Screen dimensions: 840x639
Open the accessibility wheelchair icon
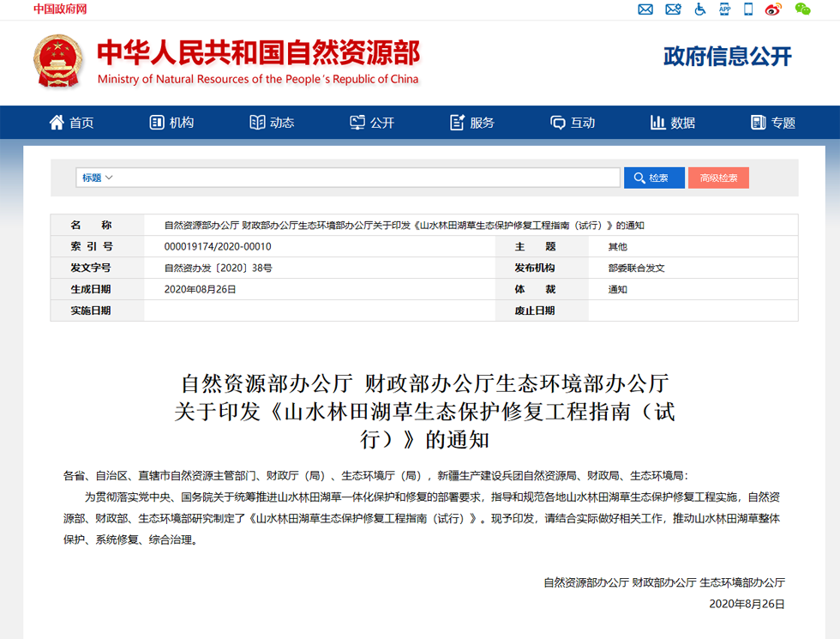click(699, 9)
